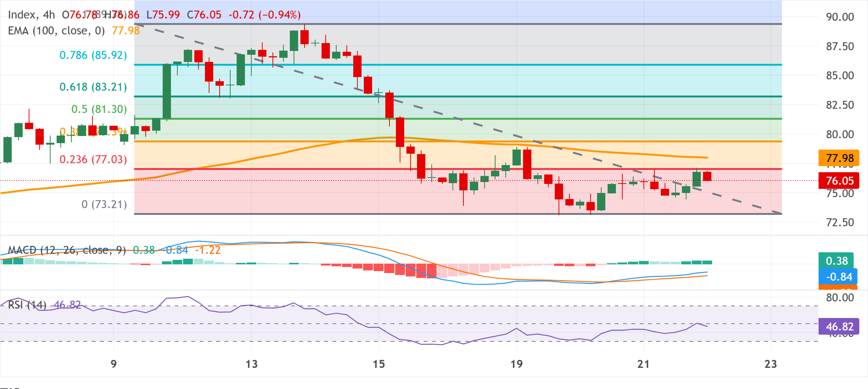This screenshot has height=389, width=868.
Task: Click the date label 9 on time axis
Action: [114, 364]
